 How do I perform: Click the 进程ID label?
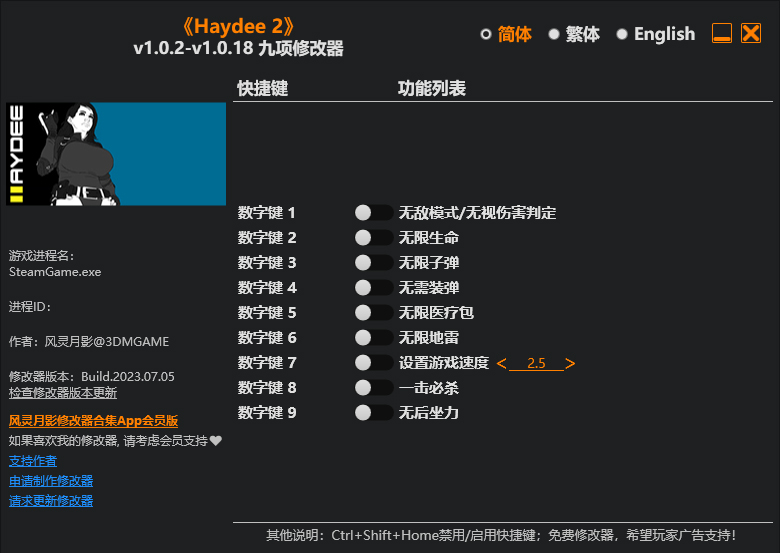tap(30, 307)
